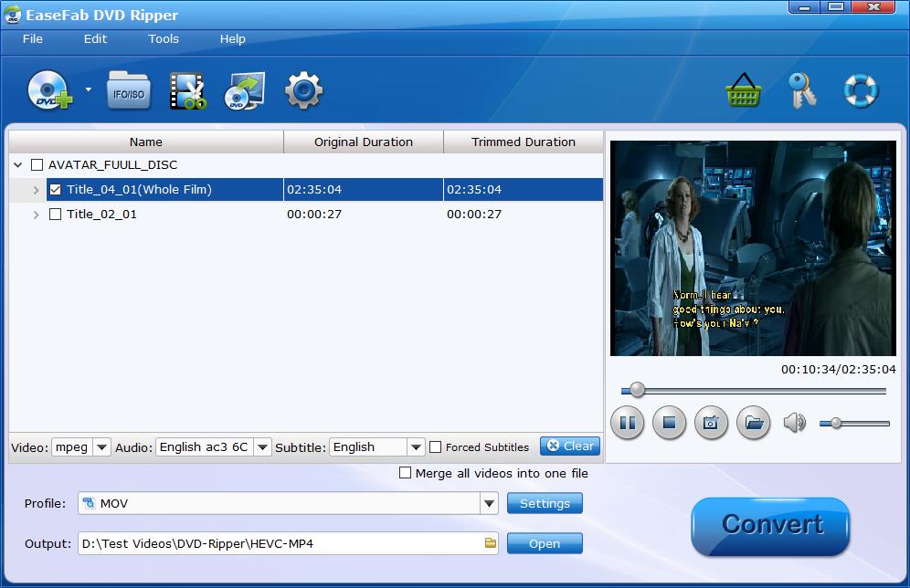Viewport: 910px width, 588px height.
Task: Click the Convert button
Action: (x=771, y=525)
